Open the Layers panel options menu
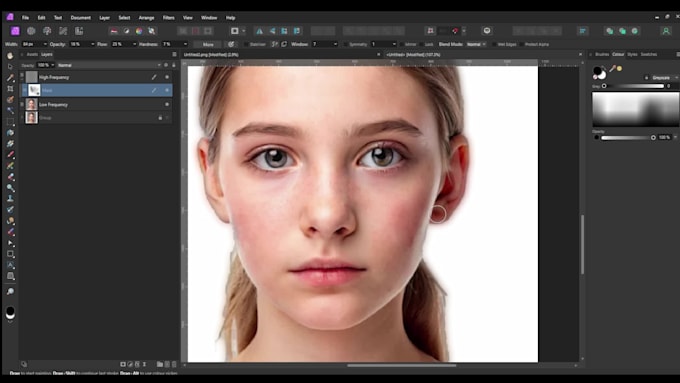Viewport: 680px width, 383px height. click(174, 54)
